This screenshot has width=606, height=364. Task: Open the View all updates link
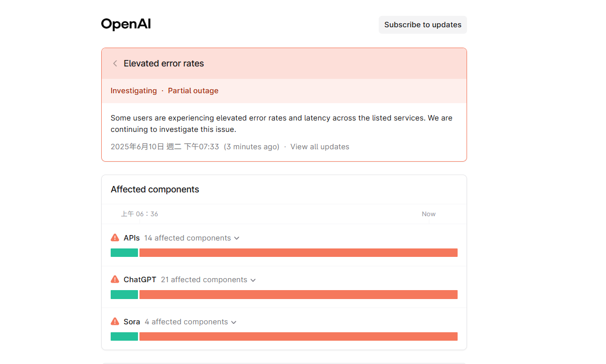320,147
